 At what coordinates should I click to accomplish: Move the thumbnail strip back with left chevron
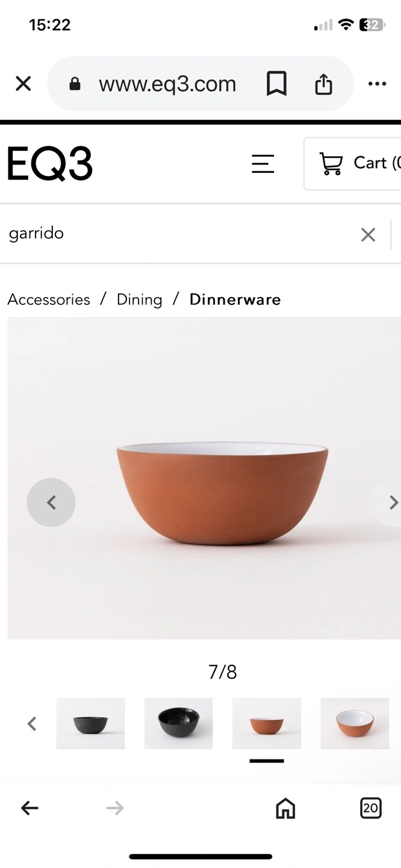point(32,723)
